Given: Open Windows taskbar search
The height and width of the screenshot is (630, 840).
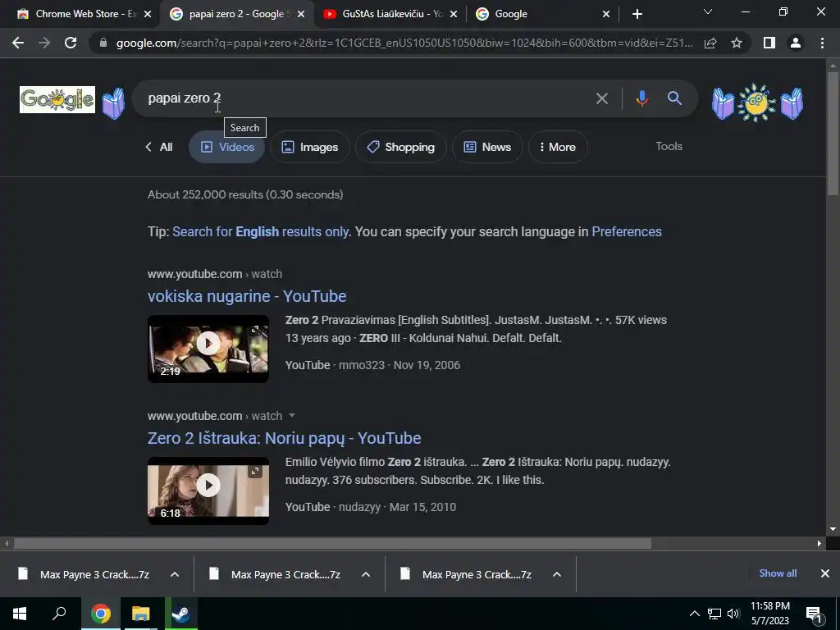Looking at the screenshot, I should [59, 614].
